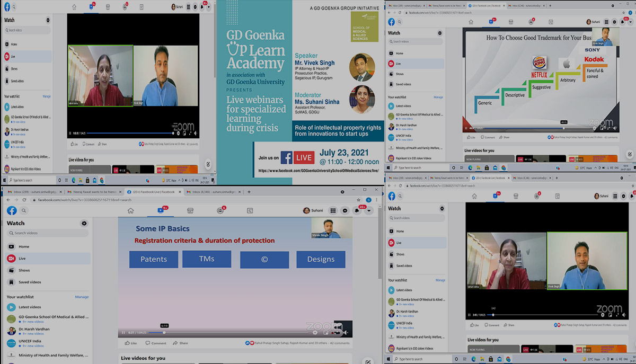Open account dropdown arrow in bottom-left window
Screen dimensions: 636x364
[x=369, y=210]
